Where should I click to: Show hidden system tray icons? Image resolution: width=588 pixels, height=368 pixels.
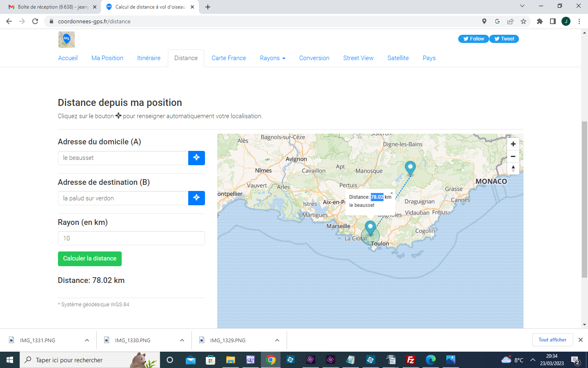coord(533,360)
